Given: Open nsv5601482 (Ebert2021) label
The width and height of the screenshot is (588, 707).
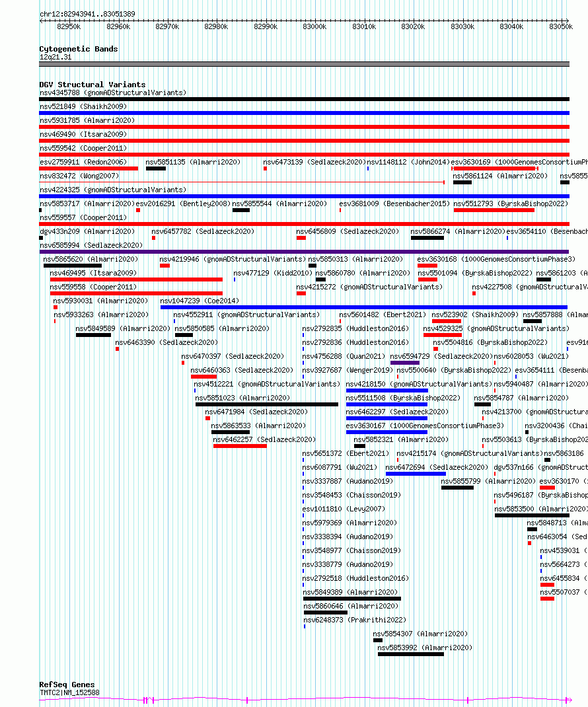Looking at the screenshot, I should [383, 315].
